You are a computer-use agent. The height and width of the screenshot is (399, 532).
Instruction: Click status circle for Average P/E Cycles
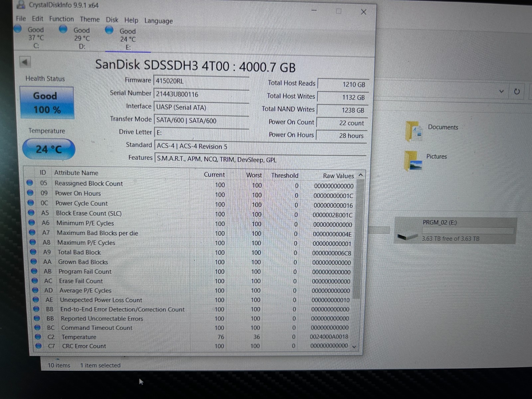(x=35, y=290)
